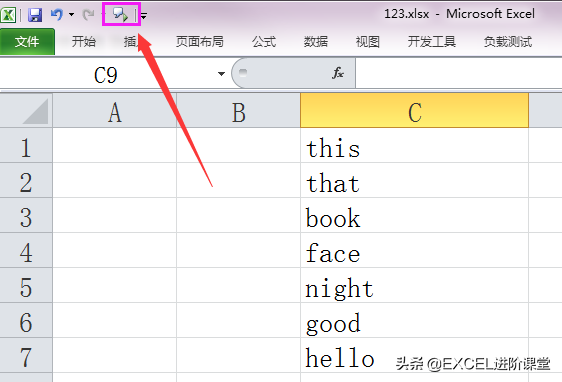Save the workbook with the floppy disk icon
Viewport: 562px width, 382px height.
(35, 15)
